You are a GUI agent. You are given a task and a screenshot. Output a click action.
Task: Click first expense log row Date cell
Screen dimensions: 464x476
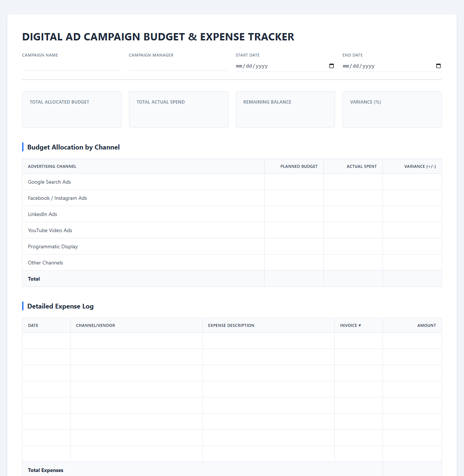[46, 341]
